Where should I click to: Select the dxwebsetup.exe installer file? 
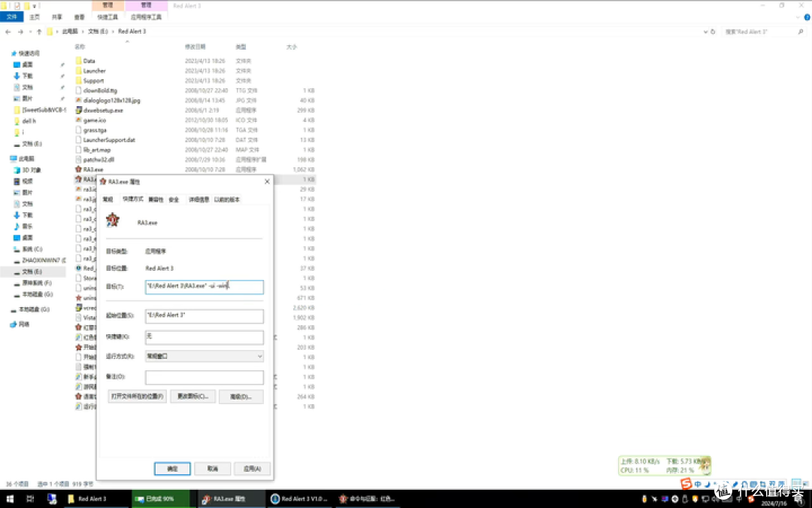(x=103, y=110)
